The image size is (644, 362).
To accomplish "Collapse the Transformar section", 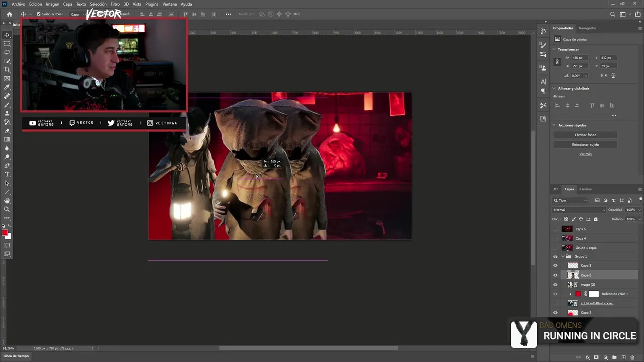I will click(x=554, y=49).
